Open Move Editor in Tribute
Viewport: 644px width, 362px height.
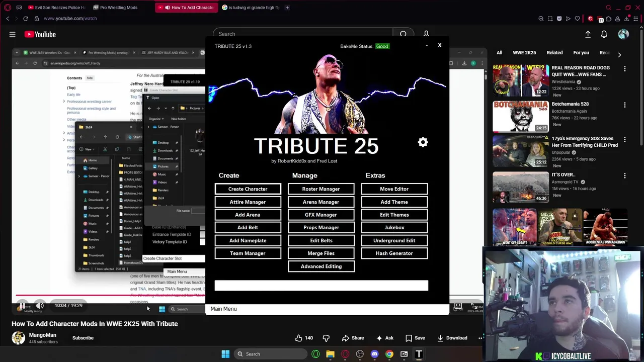[x=394, y=189]
